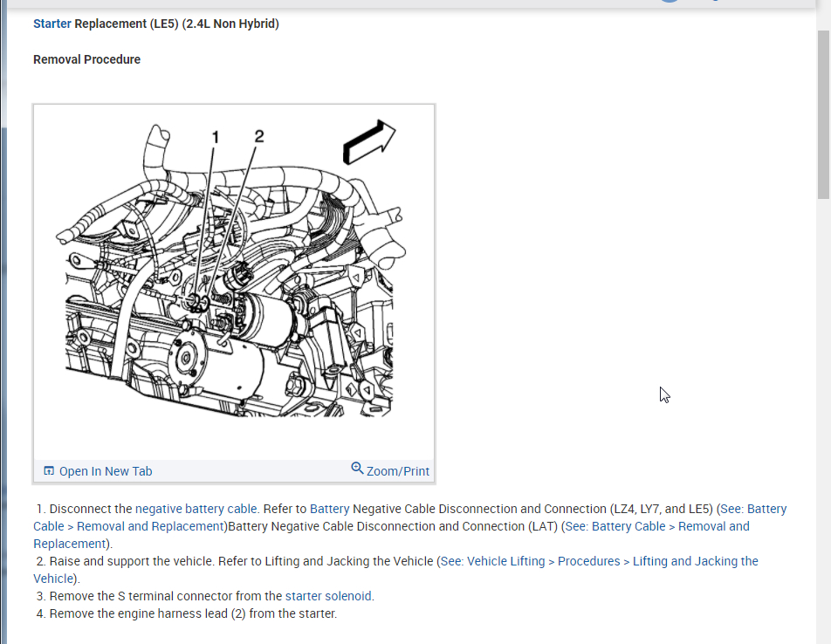The image size is (831, 644).
Task: Click the 'Starter' link in the heading
Action: coord(52,24)
